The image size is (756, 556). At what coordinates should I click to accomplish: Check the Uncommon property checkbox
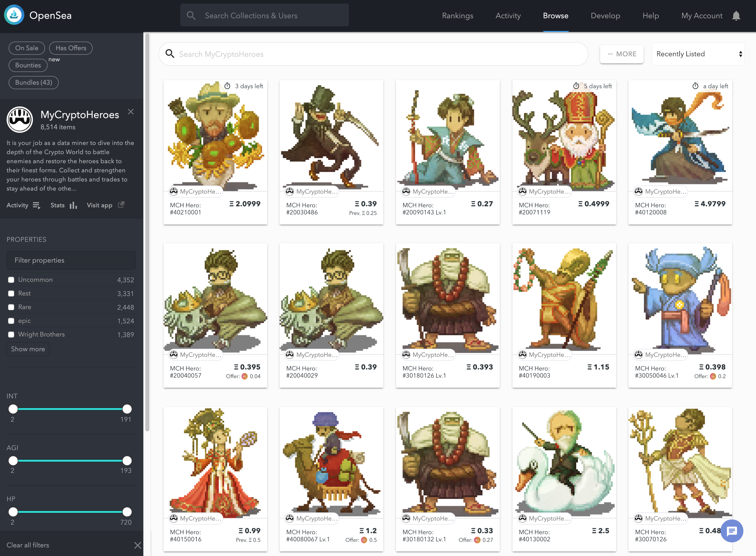tap(11, 280)
